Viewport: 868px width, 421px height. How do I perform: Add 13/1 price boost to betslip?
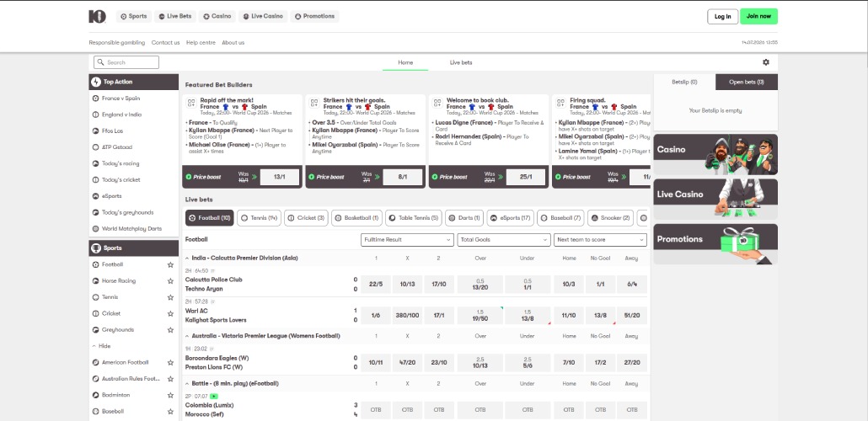tap(280, 177)
